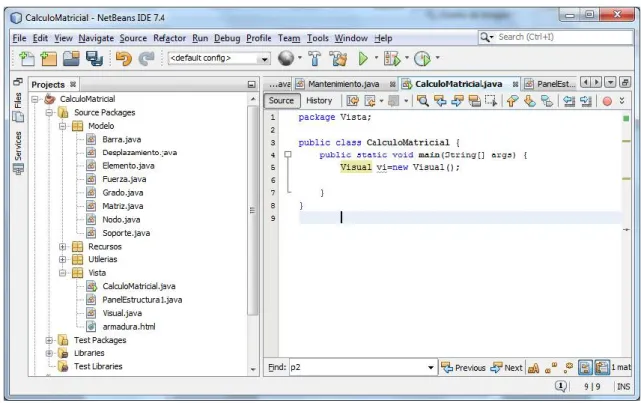Click the Open Project toolbar icon
Image resolution: width=641 pixels, height=403 pixels.
coord(71,58)
